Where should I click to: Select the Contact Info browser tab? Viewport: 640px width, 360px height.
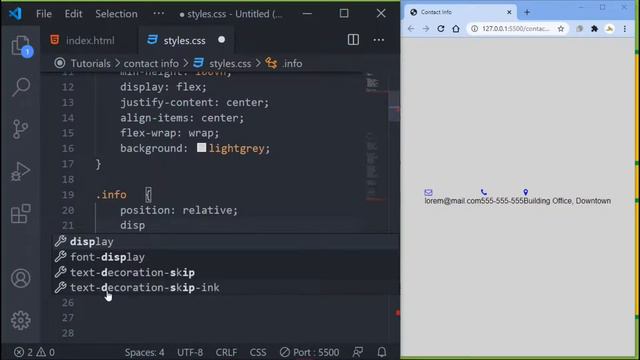pos(460,12)
